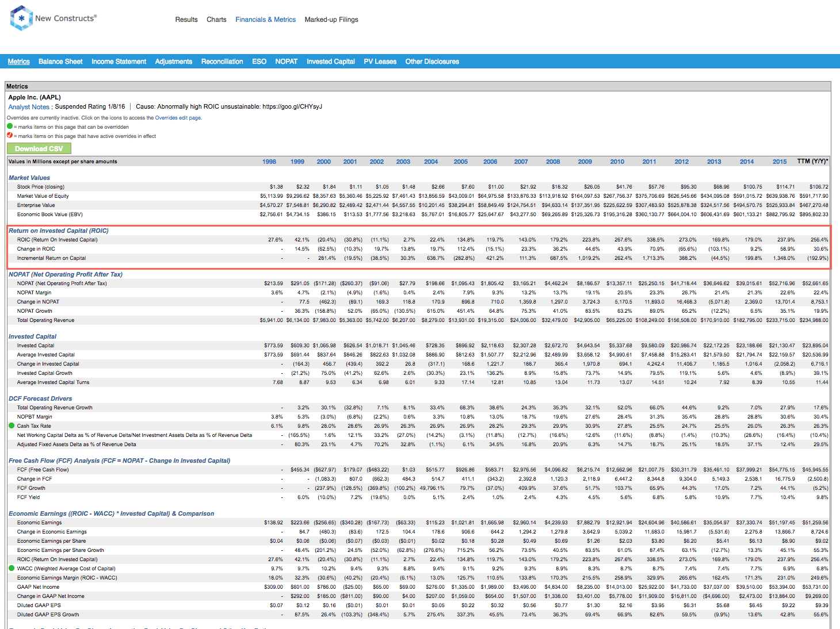840x629 pixels.
Task: Open the Charts nav item
Action: 216,20
